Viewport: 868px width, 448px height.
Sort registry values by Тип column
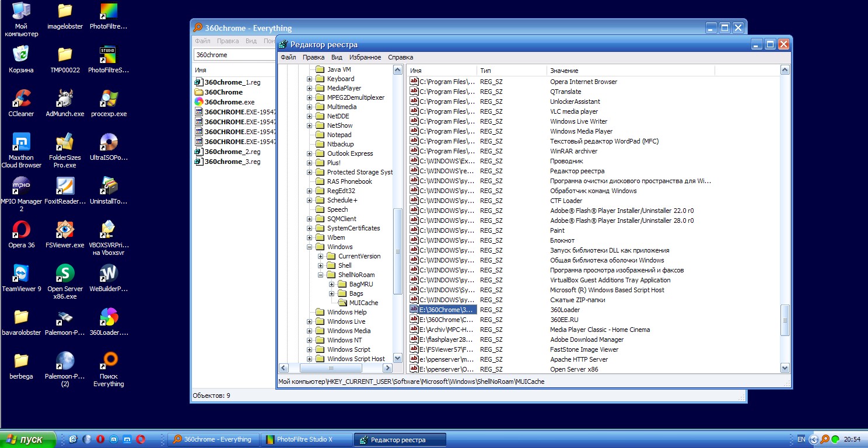tap(512, 71)
